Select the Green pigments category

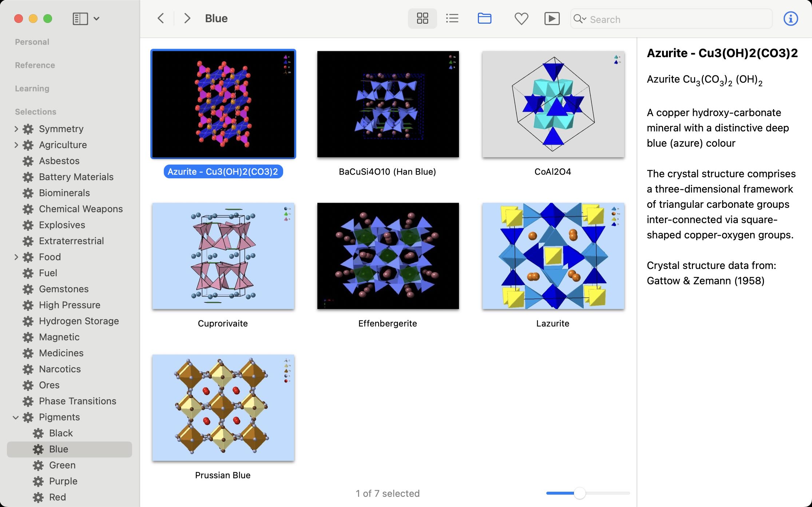62,465
